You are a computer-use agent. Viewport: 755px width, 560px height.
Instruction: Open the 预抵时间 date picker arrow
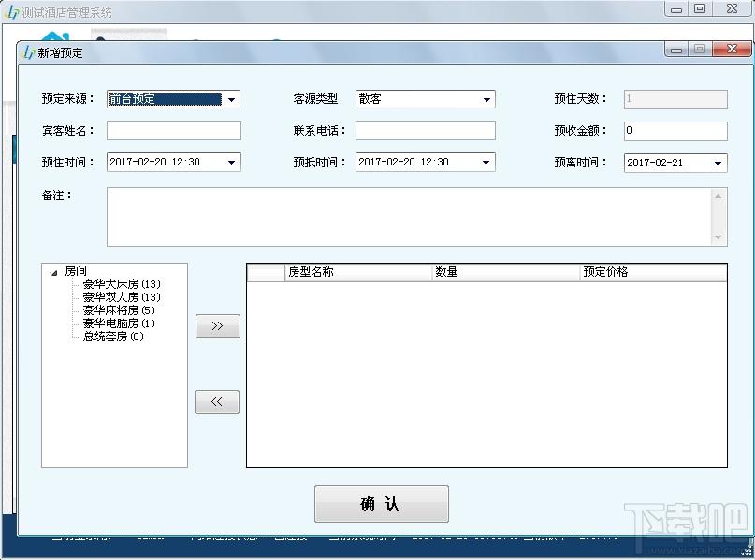pyautogui.click(x=486, y=163)
